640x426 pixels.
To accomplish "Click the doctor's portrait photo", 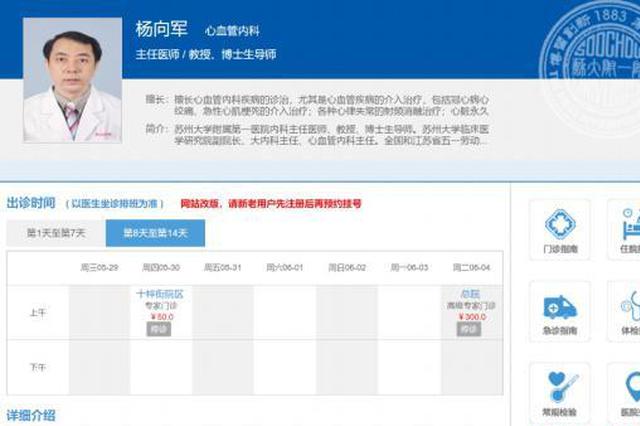I will pos(72,80).
